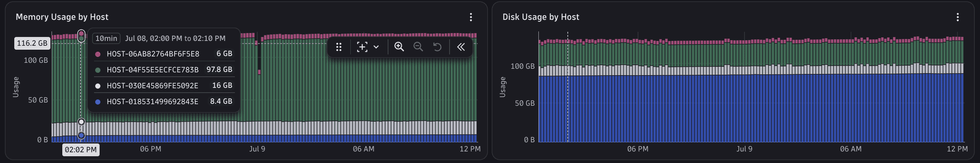Select the HOST-06AB82764BF6F5E8 tooltip row
This screenshot has width=980, height=163.
pos(164,54)
